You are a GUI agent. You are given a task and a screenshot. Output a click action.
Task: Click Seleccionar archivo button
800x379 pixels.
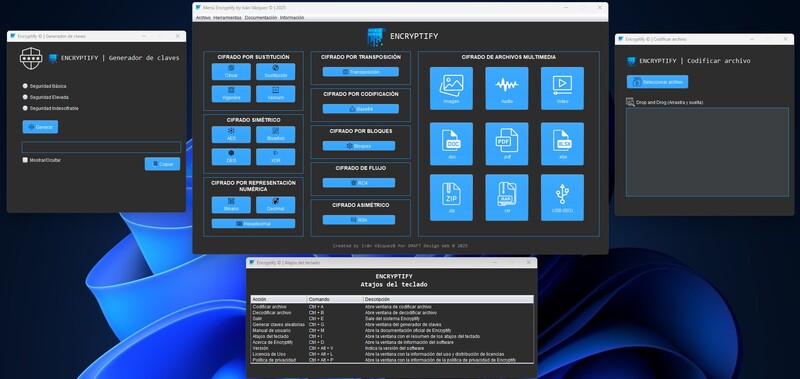[x=657, y=82]
